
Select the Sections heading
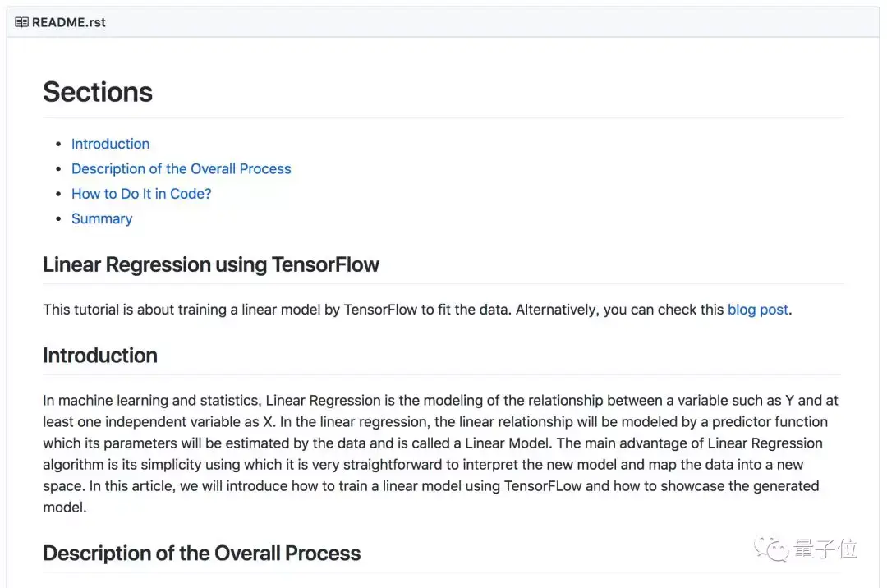[x=97, y=92]
